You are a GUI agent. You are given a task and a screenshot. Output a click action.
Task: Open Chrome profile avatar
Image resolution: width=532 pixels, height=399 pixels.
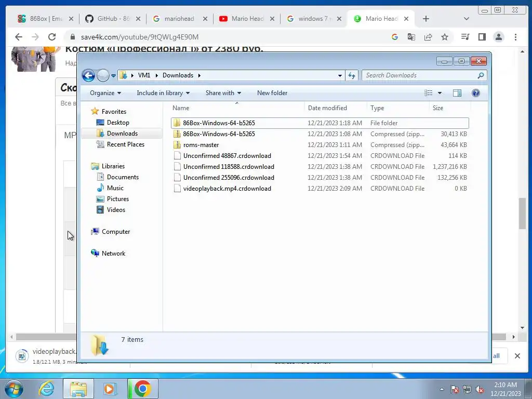tap(498, 37)
